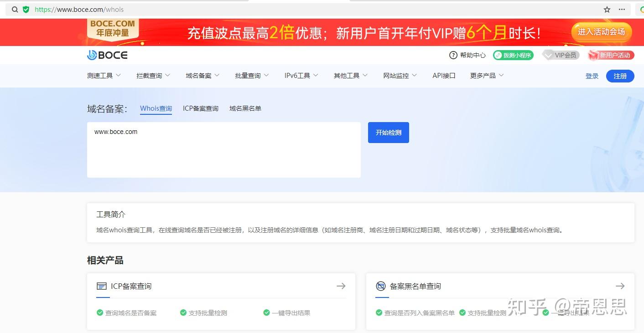The width and height of the screenshot is (644, 333).
Task: Star this page in the browser
Action: (x=607, y=9)
